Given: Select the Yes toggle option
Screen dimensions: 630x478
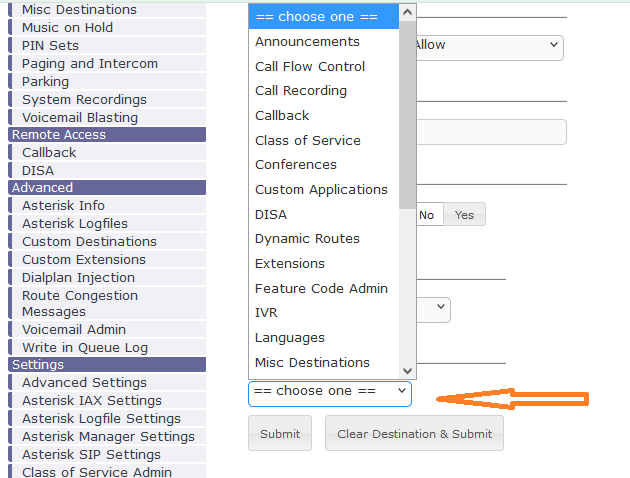Looking at the screenshot, I should pyautogui.click(x=464, y=215).
